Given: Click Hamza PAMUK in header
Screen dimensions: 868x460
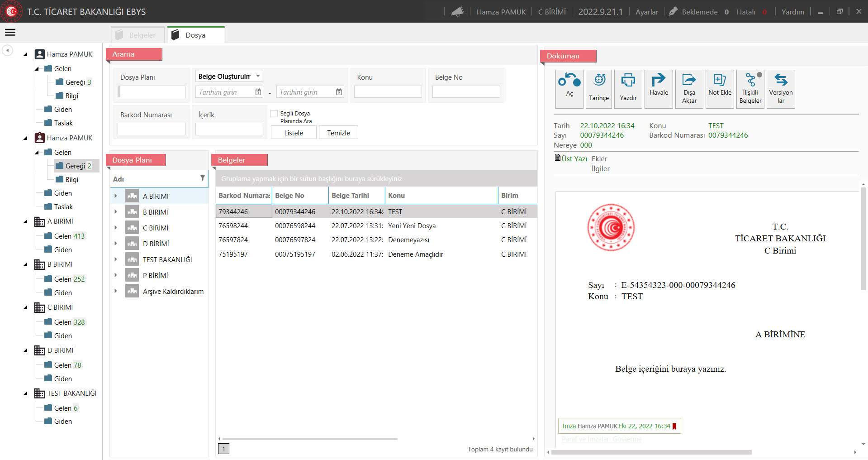Looking at the screenshot, I should coord(501,12).
